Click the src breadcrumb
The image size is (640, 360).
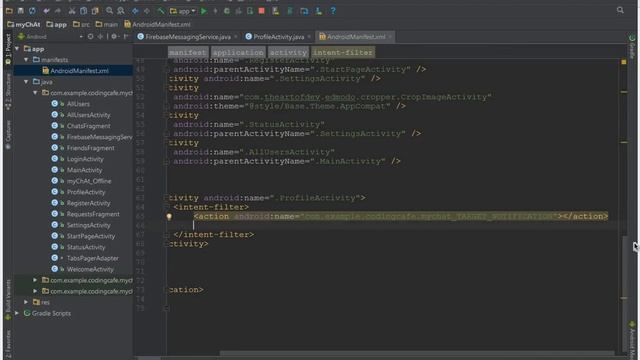click(81, 24)
